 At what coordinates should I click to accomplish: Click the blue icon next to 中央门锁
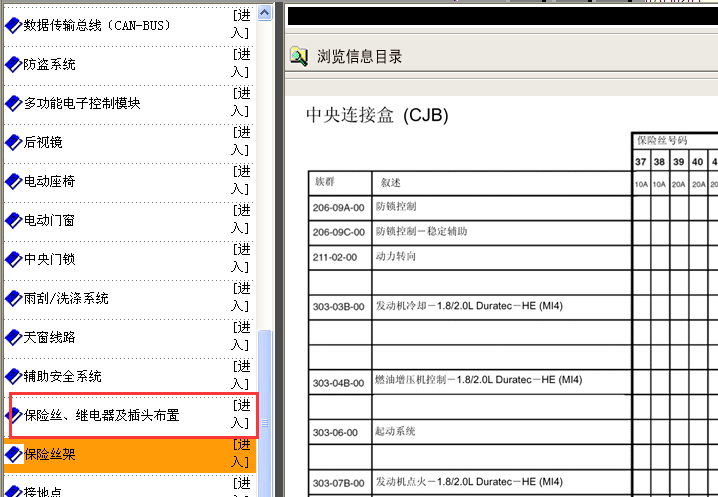click(x=13, y=260)
